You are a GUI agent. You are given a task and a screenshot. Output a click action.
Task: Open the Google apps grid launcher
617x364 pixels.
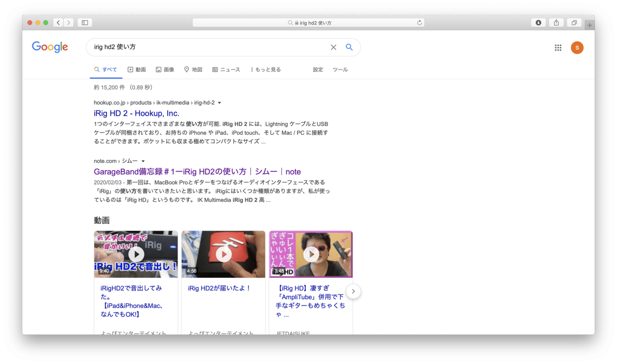coord(558,47)
